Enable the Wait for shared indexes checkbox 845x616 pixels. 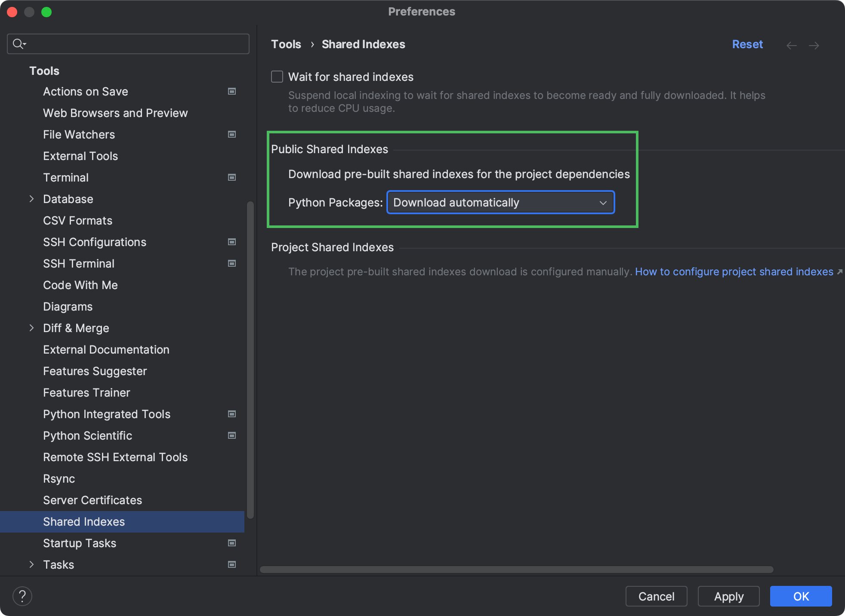[277, 77]
